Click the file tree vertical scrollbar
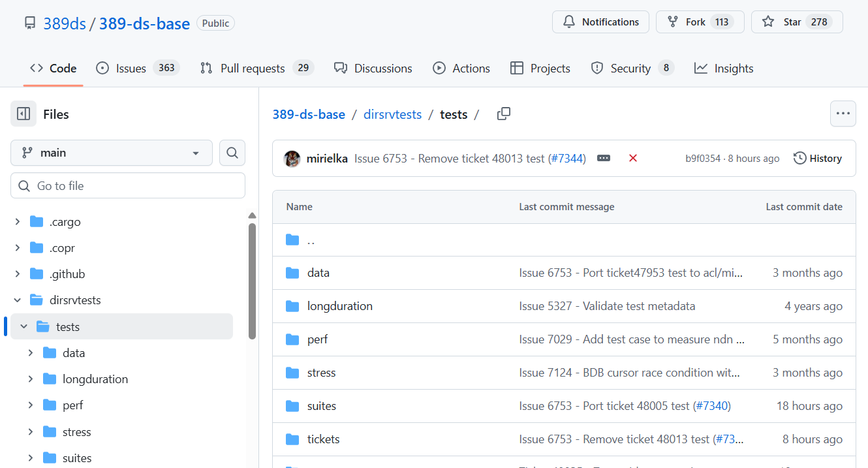868x468 pixels. [x=252, y=281]
